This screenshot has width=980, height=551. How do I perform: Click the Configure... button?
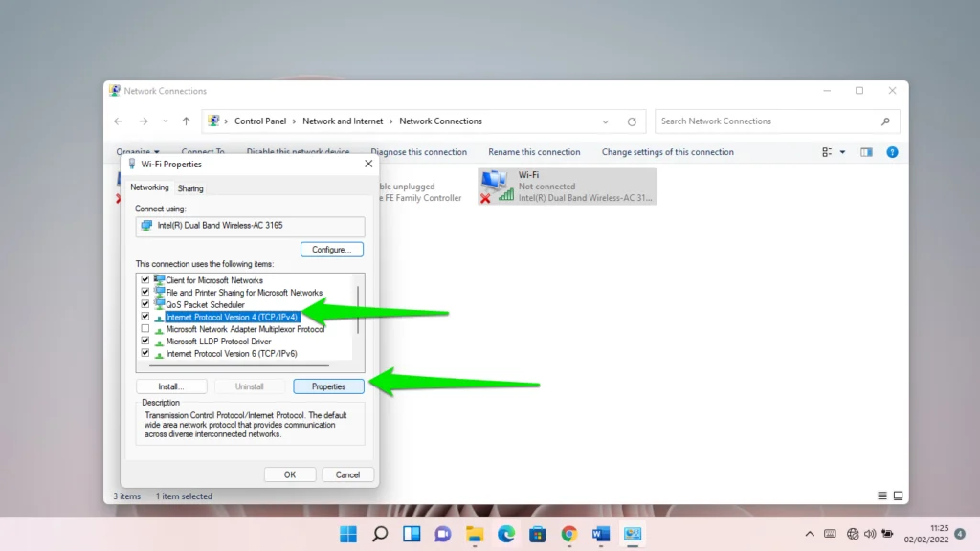pyautogui.click(x=332, y=250)
